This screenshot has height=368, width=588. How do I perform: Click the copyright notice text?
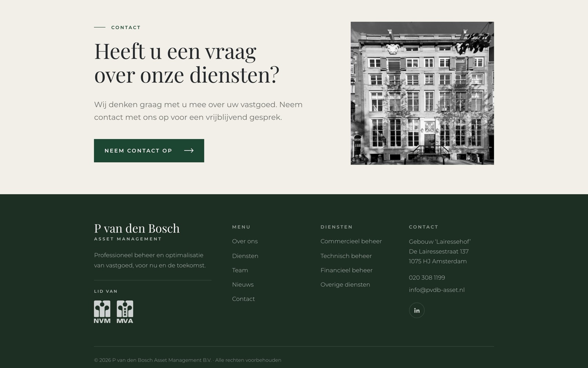[187, 360]
